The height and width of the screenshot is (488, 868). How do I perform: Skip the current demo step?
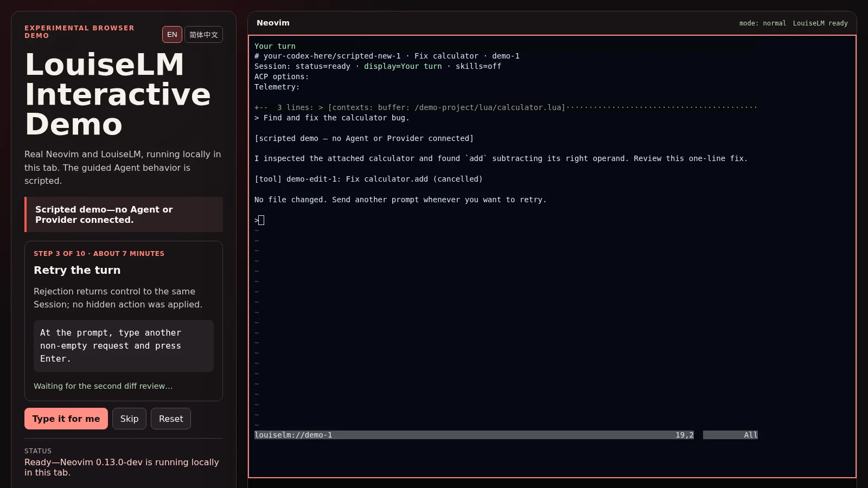(x=129, y=419)
